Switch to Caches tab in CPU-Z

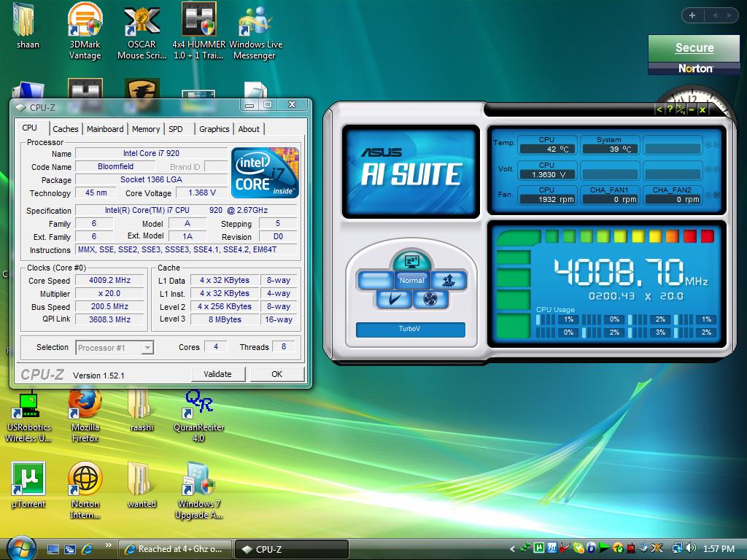pyautogui.click(x=65, y=129)
